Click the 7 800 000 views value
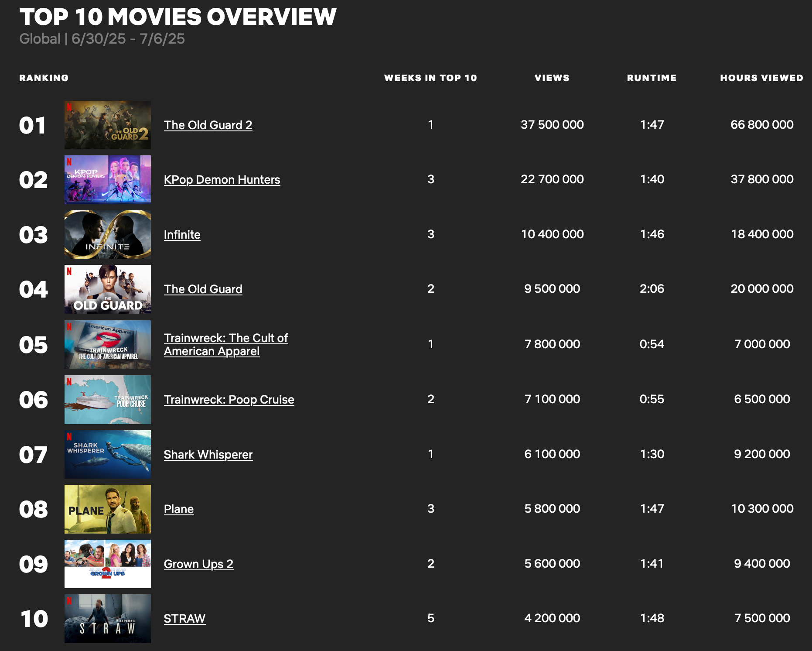This screenshot has width=812, height=651. coord(552,344)
